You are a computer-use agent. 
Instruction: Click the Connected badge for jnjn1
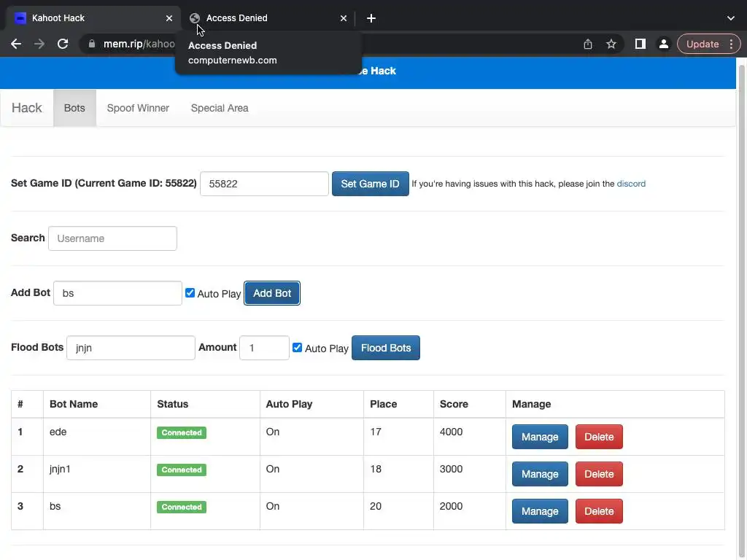[x=182, y=470]
